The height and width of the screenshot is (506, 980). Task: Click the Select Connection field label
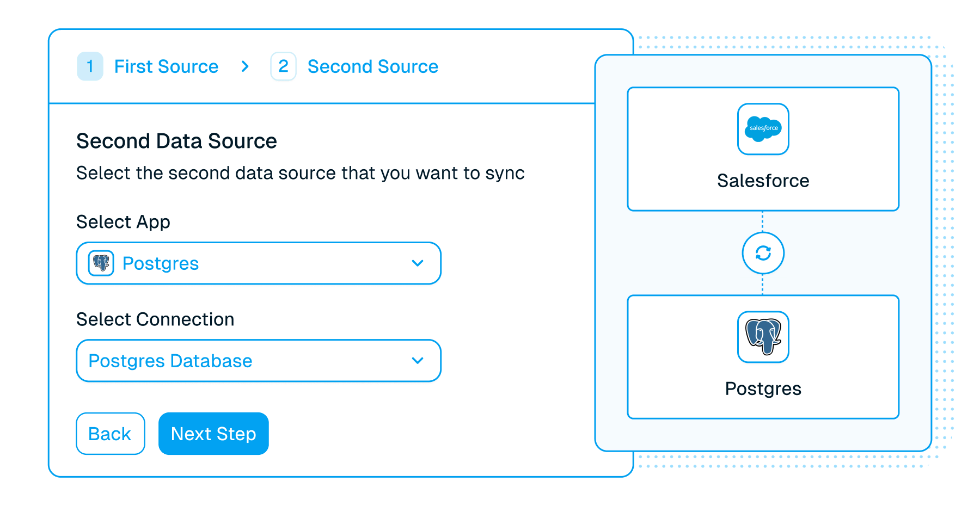click(155, 319)
